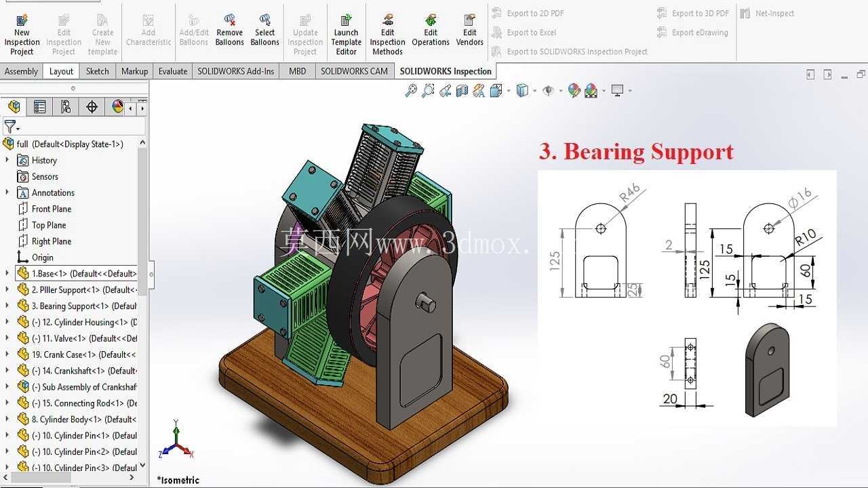Select Top Plane in tree
The width and height of the screenshot is (868, 488).
pyautogui.click(x=49, y=225)
